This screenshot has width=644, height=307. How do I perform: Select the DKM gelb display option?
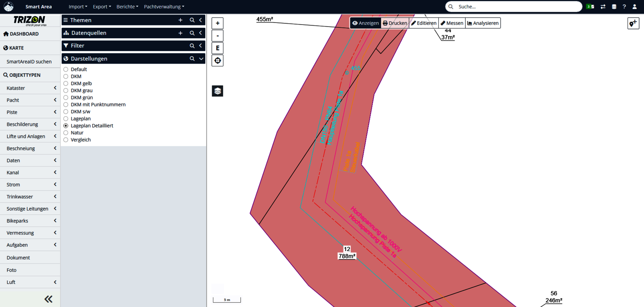tap(66, 84)
